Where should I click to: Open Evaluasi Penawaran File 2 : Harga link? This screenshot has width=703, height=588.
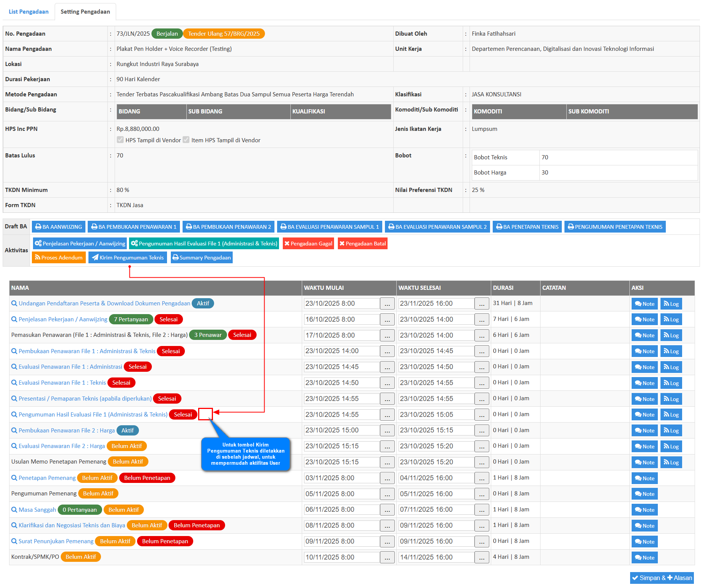(61, 446)
